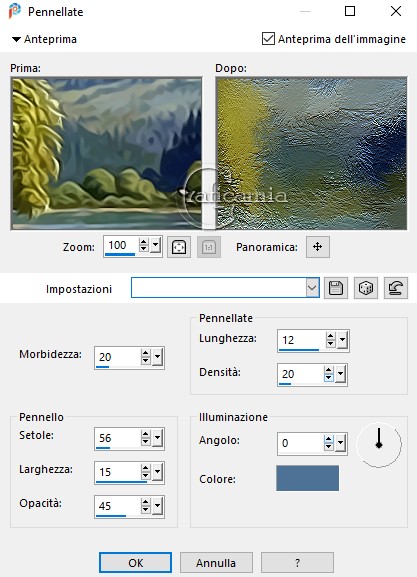Click the grayed 1:1 zoom icon
Viewport: 417px width, 577px height.
209,247
